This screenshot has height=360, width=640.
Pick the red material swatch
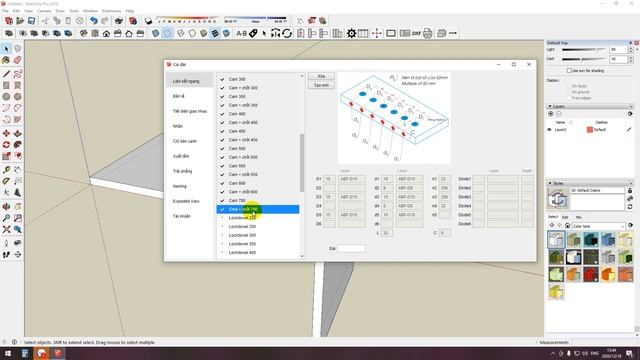[x=591, y=274]
